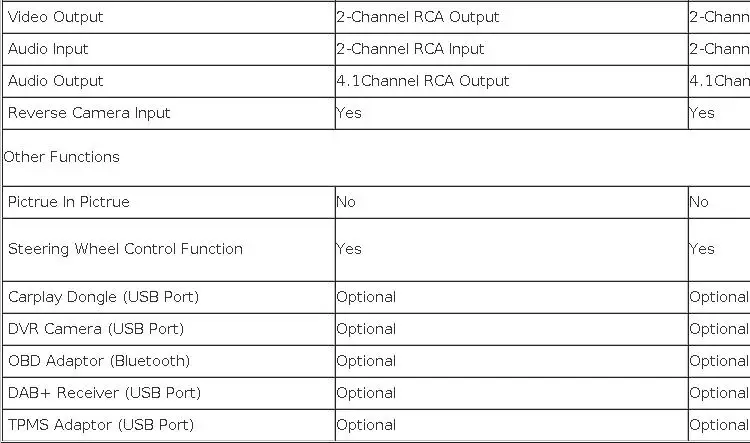Select the TPMS Adaptor (USB Port) label
This screenshot has width=750, height=443.
(x=101, y=425)
